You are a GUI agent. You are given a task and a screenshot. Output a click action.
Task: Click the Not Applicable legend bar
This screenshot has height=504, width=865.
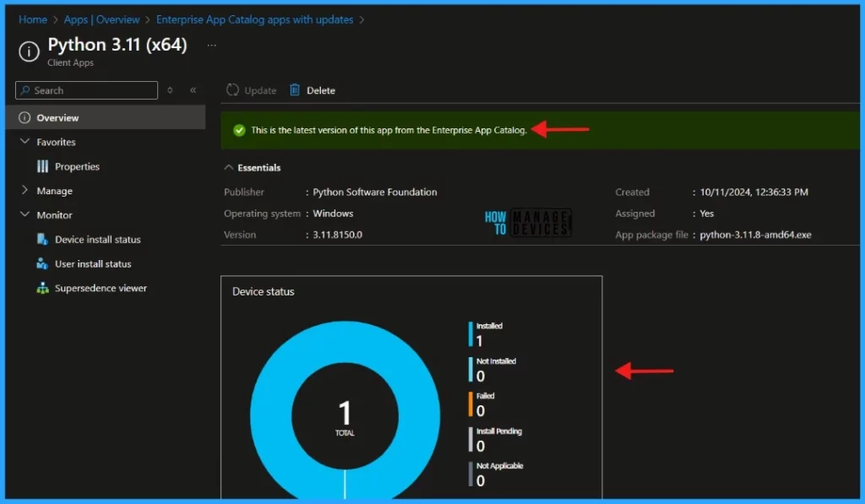coord(471,474)
